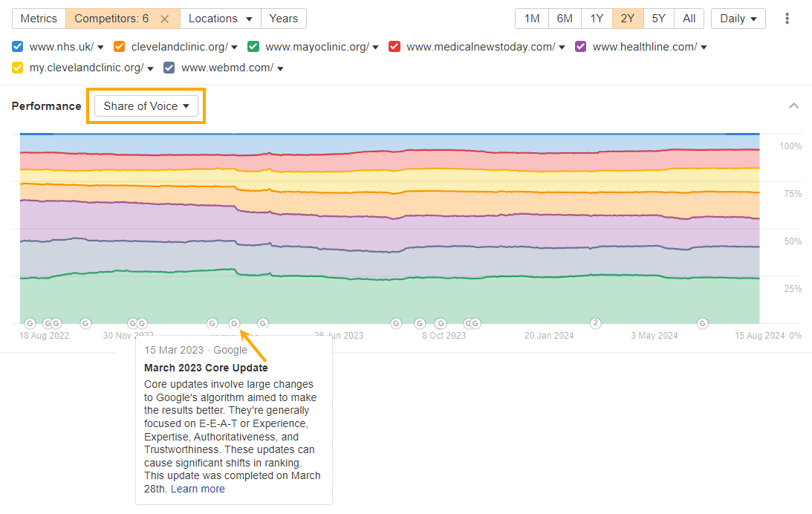
Task: Uncheck the www.nhs.uk competitor checkbox
Action: tap(16, 46)
